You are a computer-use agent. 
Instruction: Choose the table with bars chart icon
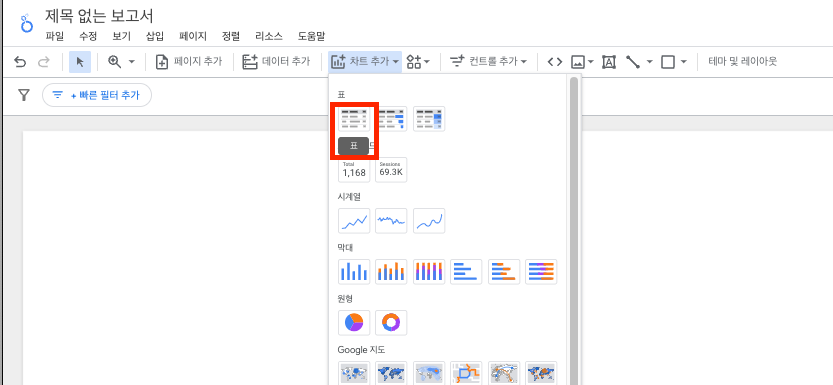coord(391,119)
